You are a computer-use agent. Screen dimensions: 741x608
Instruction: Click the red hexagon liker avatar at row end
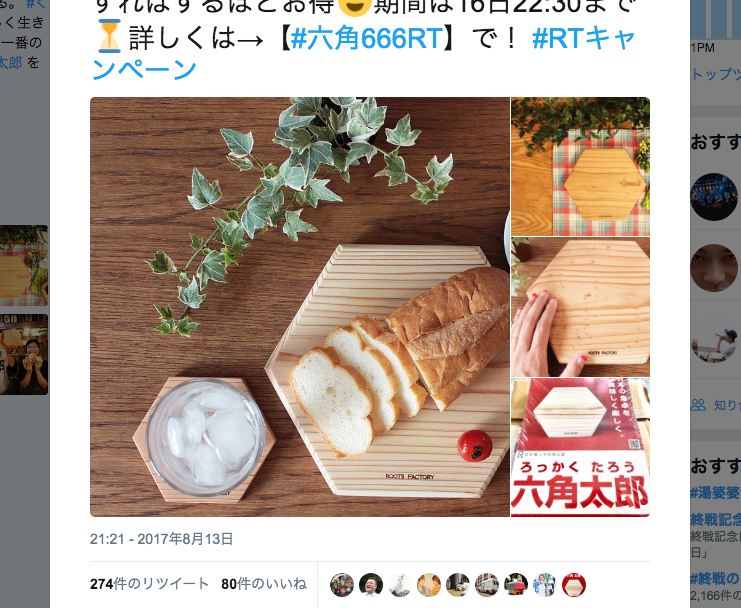(574, 585)
